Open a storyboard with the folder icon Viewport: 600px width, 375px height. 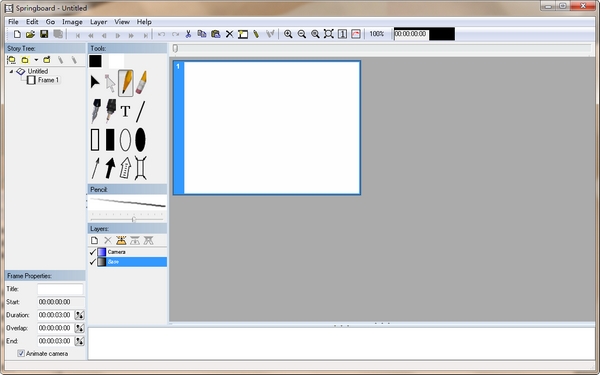[30, 34]
